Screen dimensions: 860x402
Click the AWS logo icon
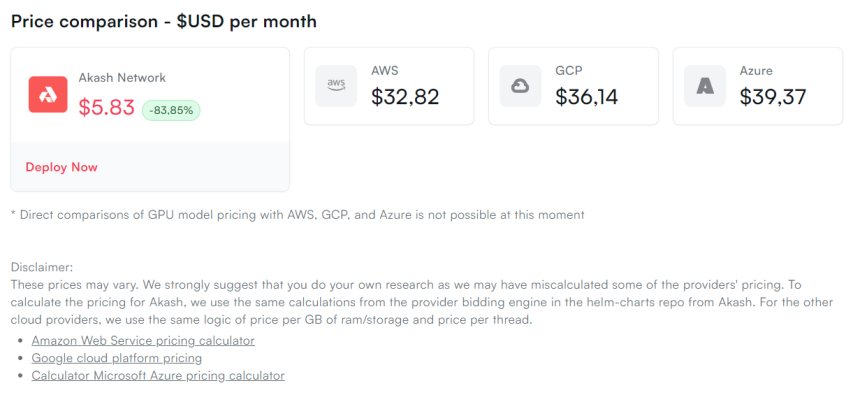336,86
